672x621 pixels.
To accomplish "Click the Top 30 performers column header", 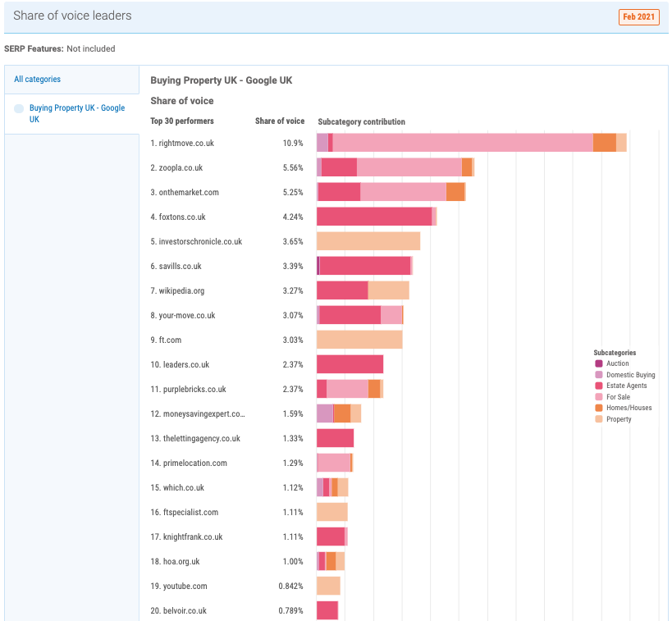I will pos(181,121).
